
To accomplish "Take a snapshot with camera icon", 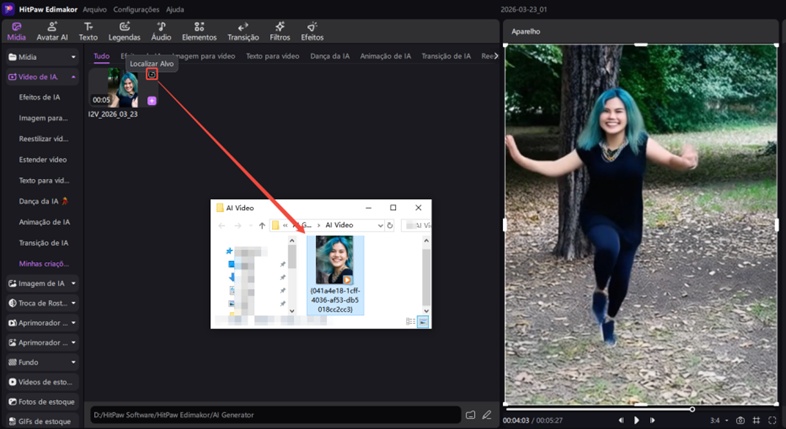I will click(740, 420).
